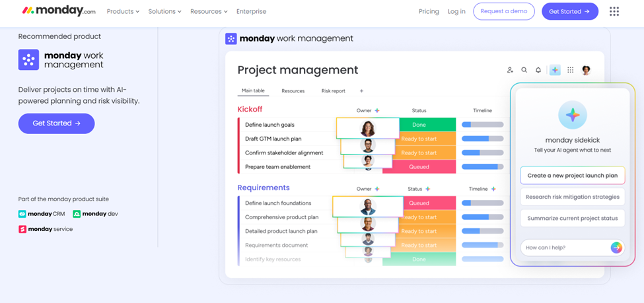Click the monday service product icon
Screen dimensions: 644x303
(x=22, y=229)
